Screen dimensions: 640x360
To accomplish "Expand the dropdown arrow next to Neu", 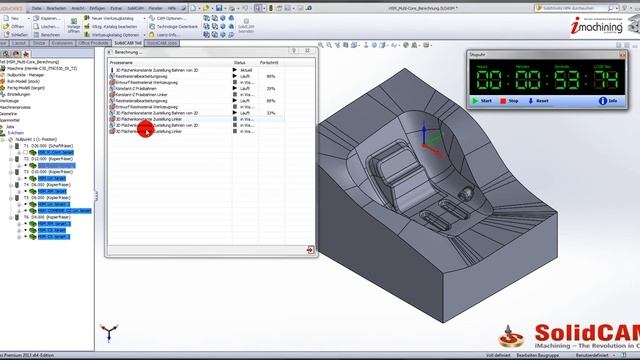I will pos(29,18).
